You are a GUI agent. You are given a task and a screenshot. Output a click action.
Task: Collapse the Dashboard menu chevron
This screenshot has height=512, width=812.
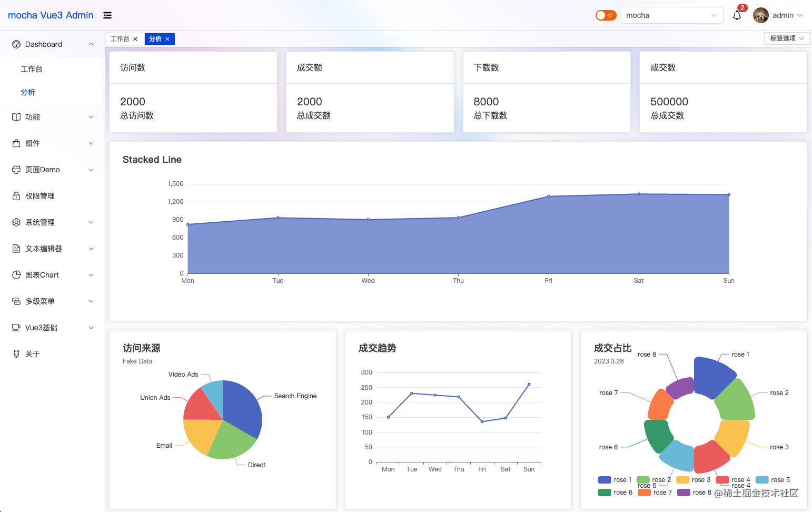(x=91, y=44)
